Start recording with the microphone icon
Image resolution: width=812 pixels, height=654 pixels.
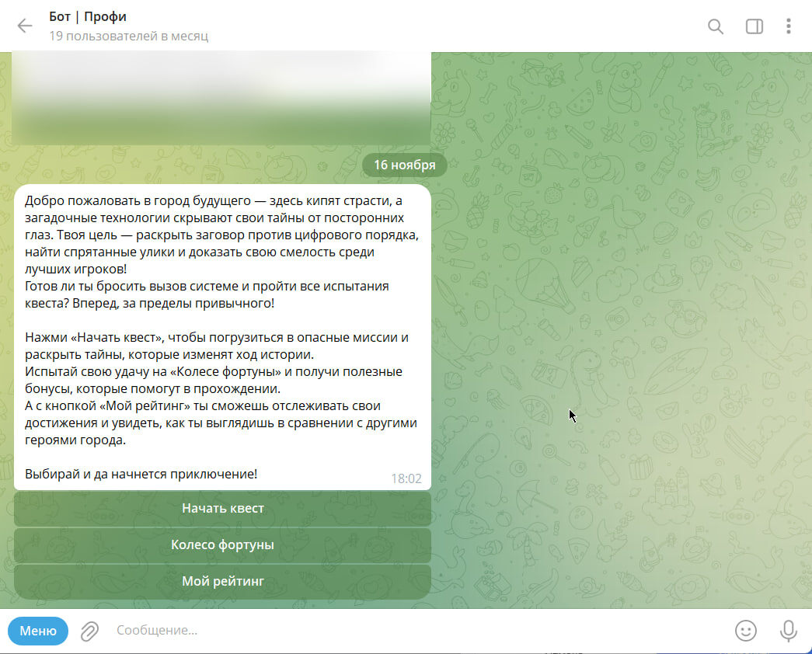[788, 631]
